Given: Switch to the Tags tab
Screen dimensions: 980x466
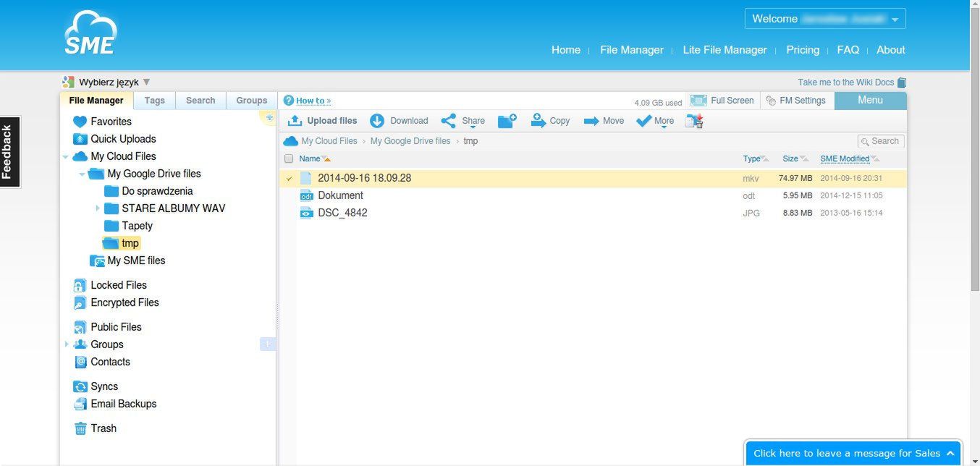Looking at the screenshot, I should [154, 101].
